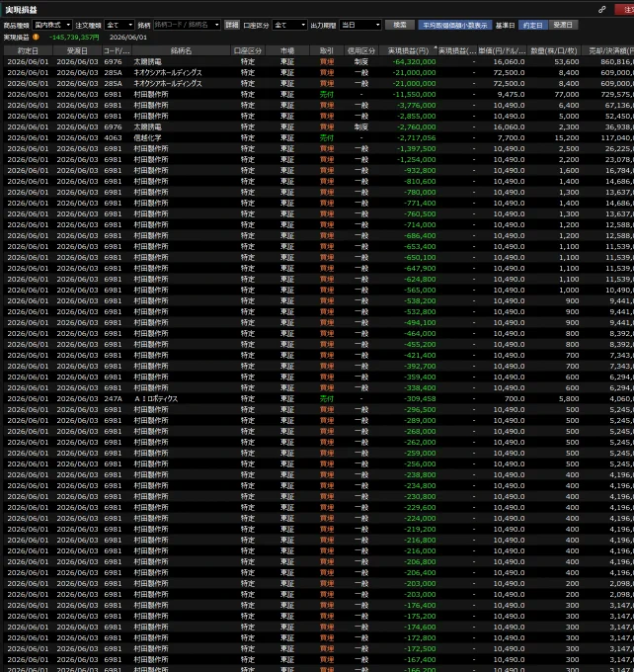Open the 出力期間 dropdown showing 当日

click(360, 25)
